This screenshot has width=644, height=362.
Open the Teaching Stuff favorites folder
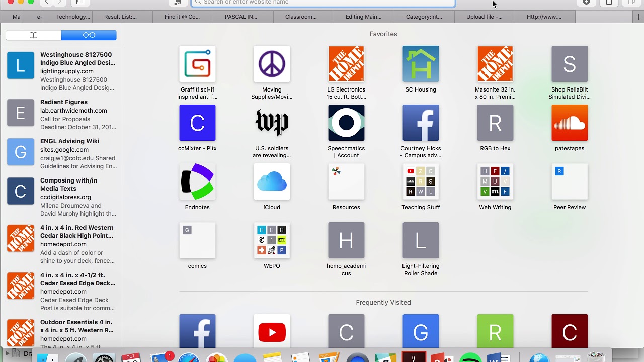pos(421,182)
